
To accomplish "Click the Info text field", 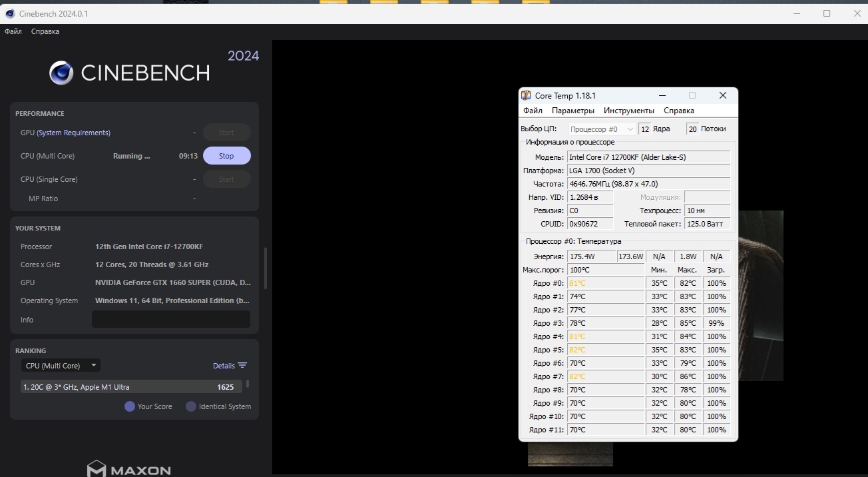I will click(x=171, y=319).
